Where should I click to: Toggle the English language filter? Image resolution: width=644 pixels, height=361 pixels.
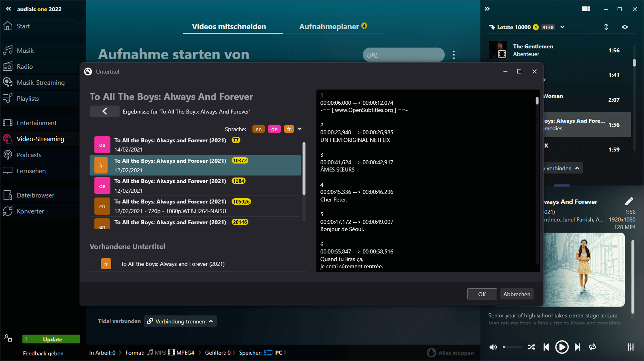click(x=258, y=129)
